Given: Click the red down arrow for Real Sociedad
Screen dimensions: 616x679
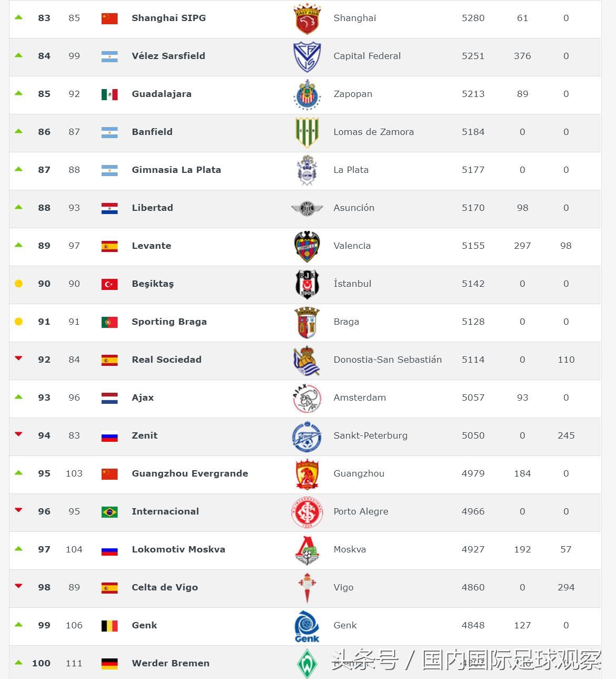Looking at the screenshot, I should click(18, 358).
